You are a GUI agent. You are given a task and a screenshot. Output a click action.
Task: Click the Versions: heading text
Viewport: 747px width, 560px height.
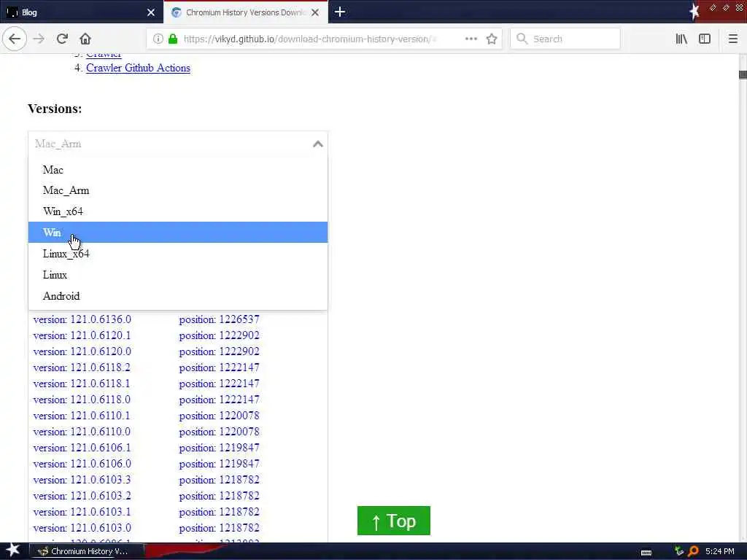55,109
